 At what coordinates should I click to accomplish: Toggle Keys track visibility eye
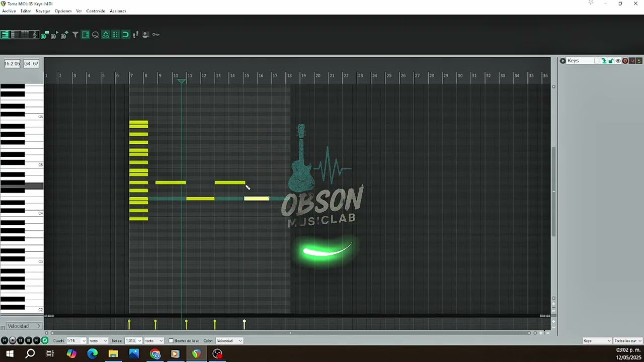point(618,61)
